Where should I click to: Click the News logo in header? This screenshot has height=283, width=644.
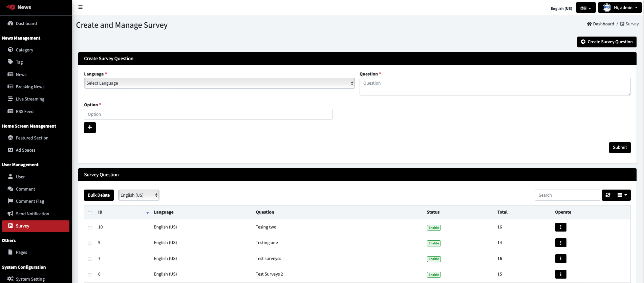(19, 7)
